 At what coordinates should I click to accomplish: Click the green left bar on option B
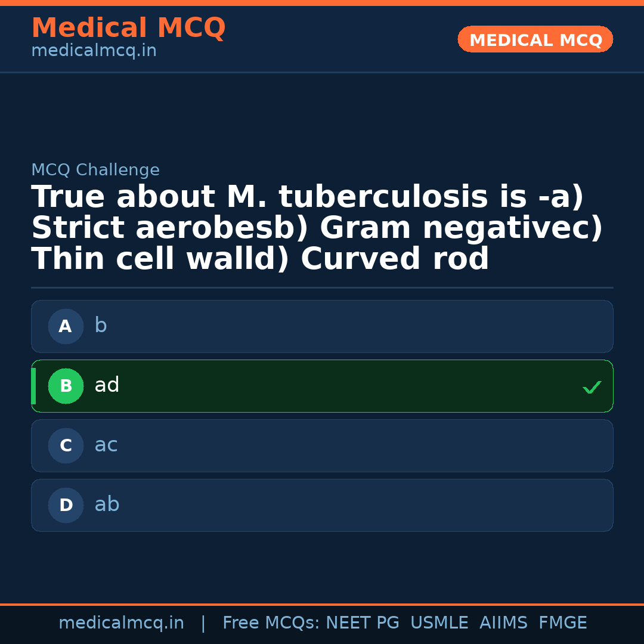pos(33,386)
